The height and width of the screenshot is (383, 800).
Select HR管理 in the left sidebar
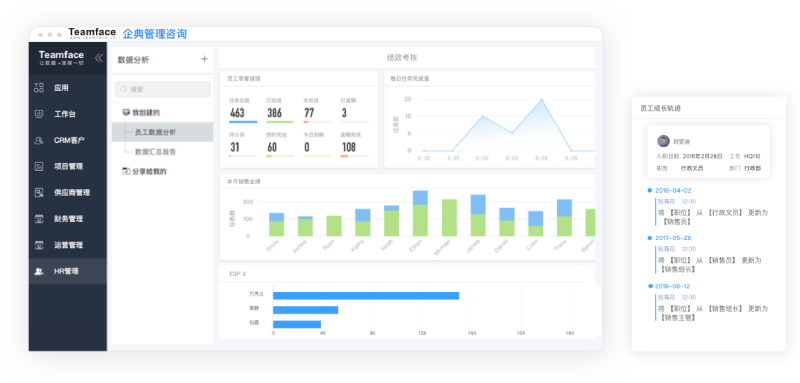(67, 271)
